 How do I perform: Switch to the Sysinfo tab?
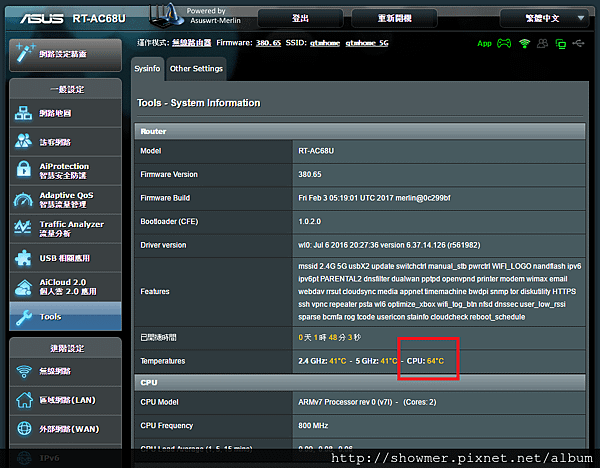pyautogui.click(x=147, y=68)
